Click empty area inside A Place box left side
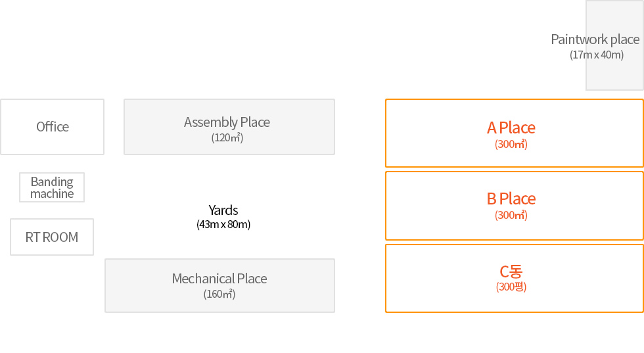This screenshot has width=644, height=353. pos(427,133)
